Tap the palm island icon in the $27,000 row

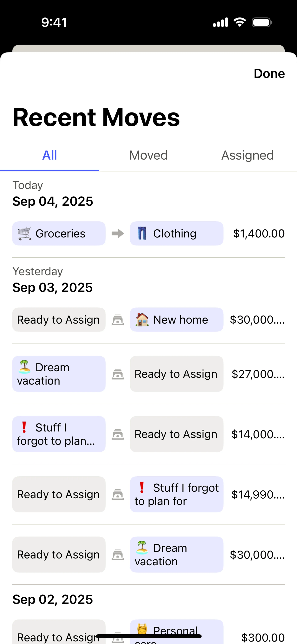(x=24, y=367)
